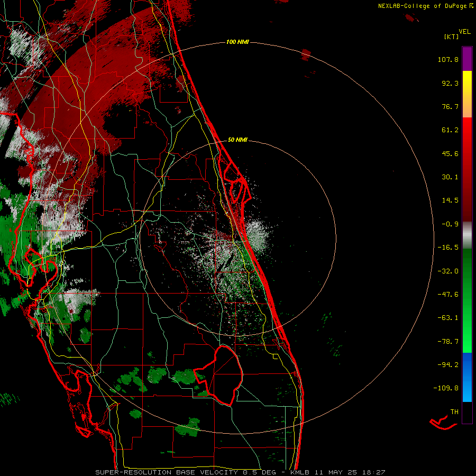Click the 76.7 legend value
The height and width of the screenshot is (476, 476).
coord(450,106)
